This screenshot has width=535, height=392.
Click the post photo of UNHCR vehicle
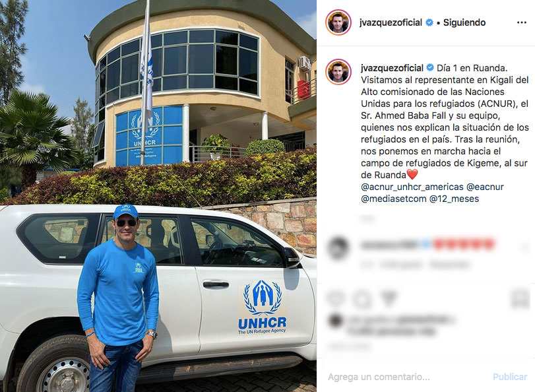click(x=158, y=196)
